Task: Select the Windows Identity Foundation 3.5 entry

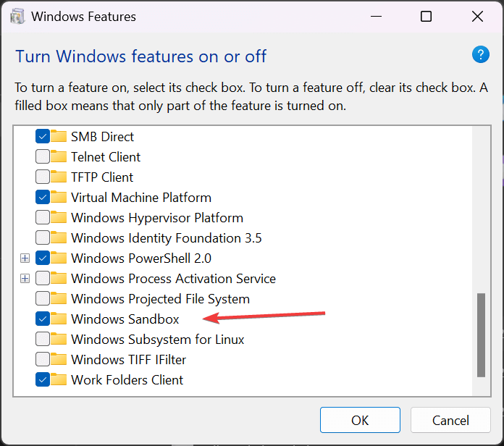Action: click(x=166, y=238)
